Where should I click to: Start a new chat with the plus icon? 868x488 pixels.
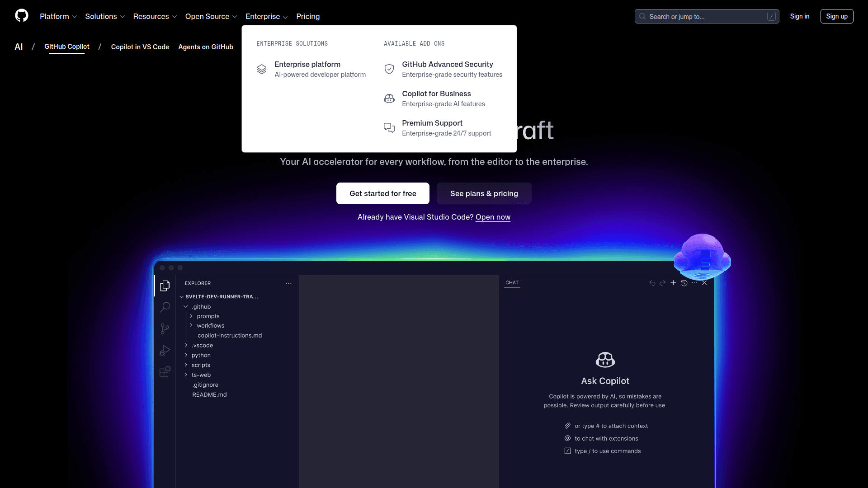[x=673, y=283]
